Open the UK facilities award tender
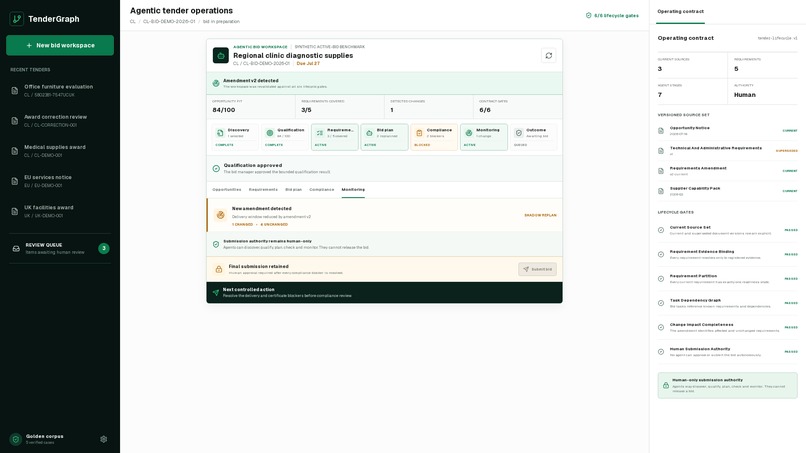Viewport: 806px width, 453px height. pos(60,211)
